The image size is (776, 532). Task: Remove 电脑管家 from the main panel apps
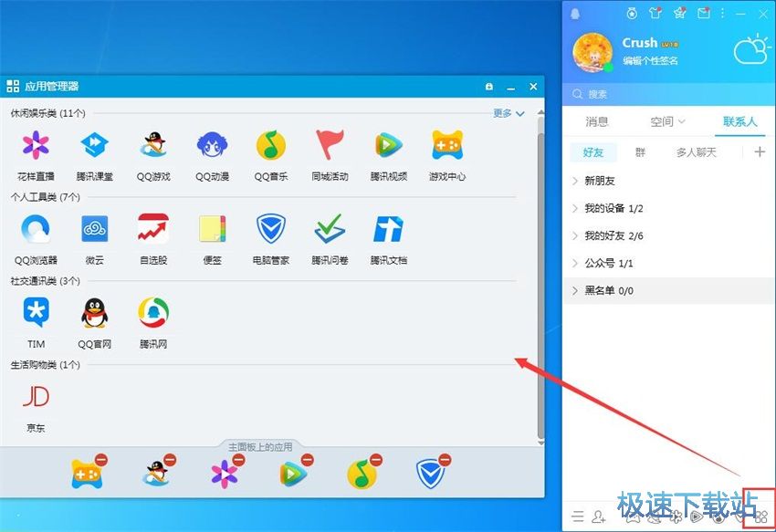coord(445,460)
